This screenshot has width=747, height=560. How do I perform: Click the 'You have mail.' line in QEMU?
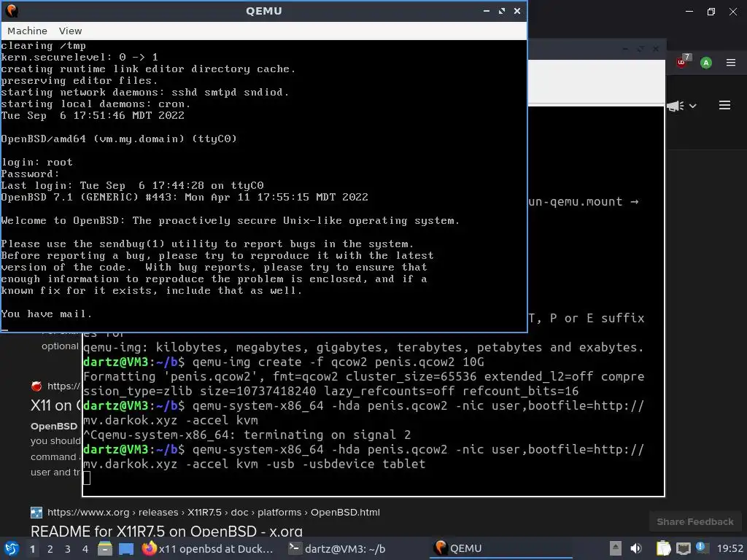point(46,314)
